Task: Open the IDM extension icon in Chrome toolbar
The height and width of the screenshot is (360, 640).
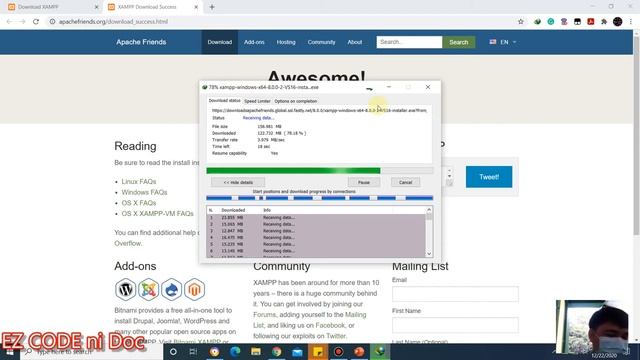Action: point(537,22)
